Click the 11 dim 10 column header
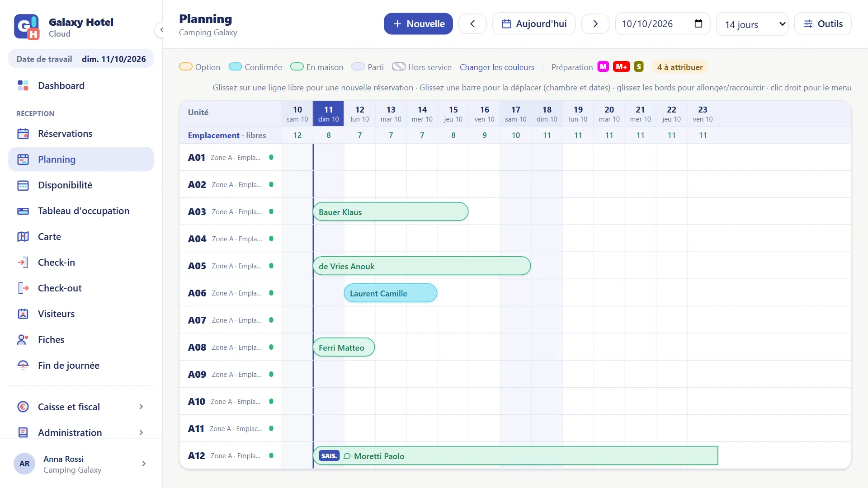This screenshot has width=868, height=488. click(329, 114)
